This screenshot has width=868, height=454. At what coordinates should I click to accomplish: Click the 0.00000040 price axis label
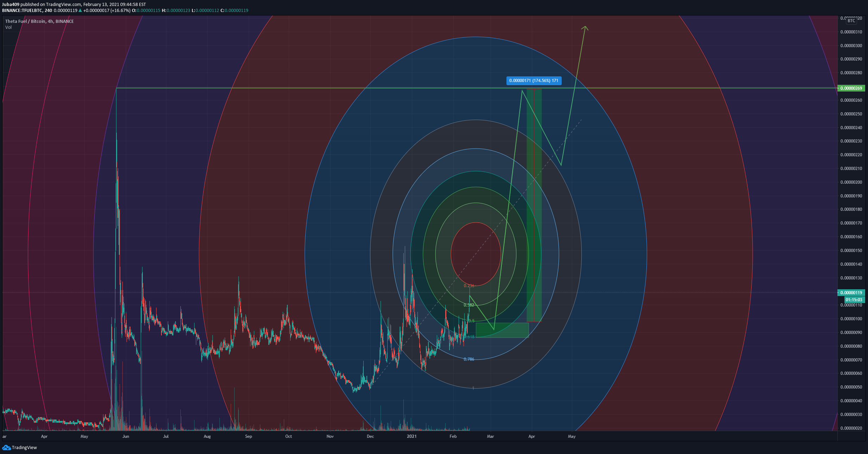coord(851,401)
